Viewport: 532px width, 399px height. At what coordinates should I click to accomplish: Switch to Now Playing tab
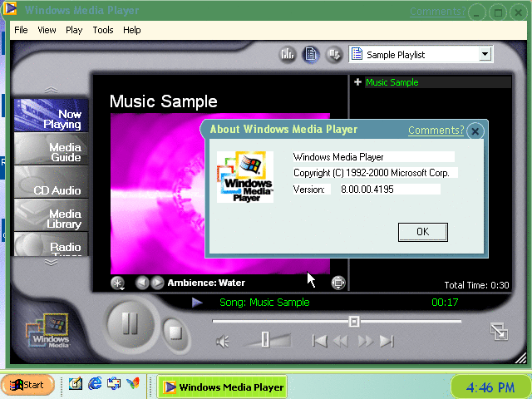click(x=52, y=115)
